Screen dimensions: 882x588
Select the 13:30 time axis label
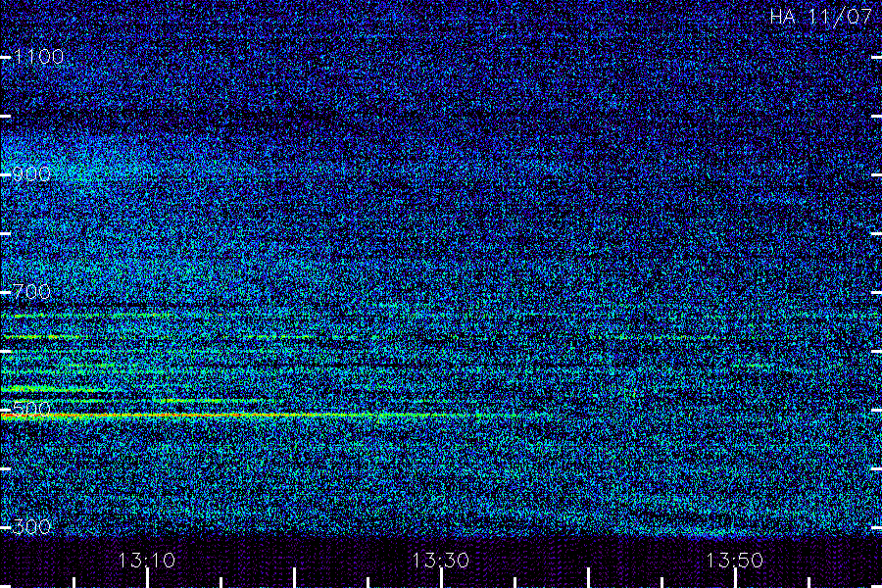[440, 561]
